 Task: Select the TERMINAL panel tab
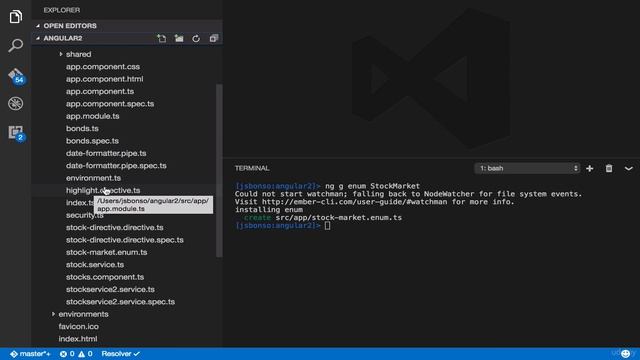(x=252, y=168)
